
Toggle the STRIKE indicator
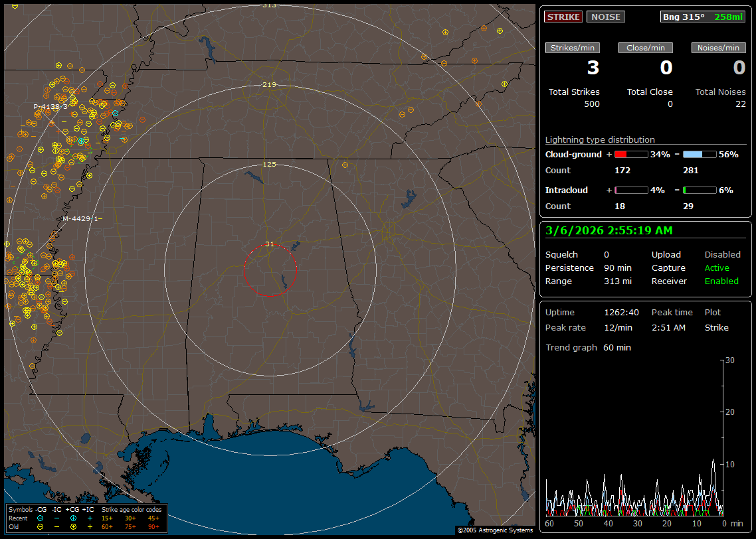click(x=563, y=17)
